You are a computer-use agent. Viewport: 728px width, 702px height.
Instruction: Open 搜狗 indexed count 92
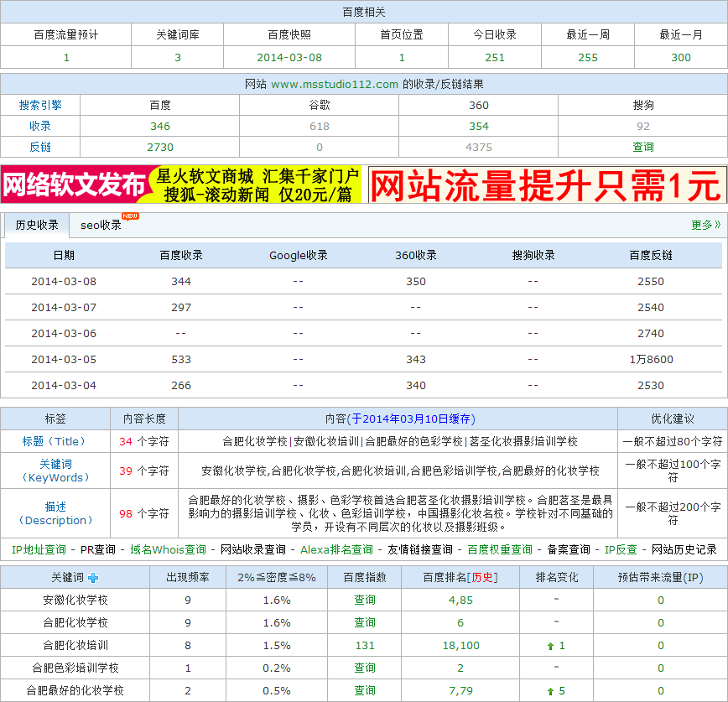tap(643, 127)
